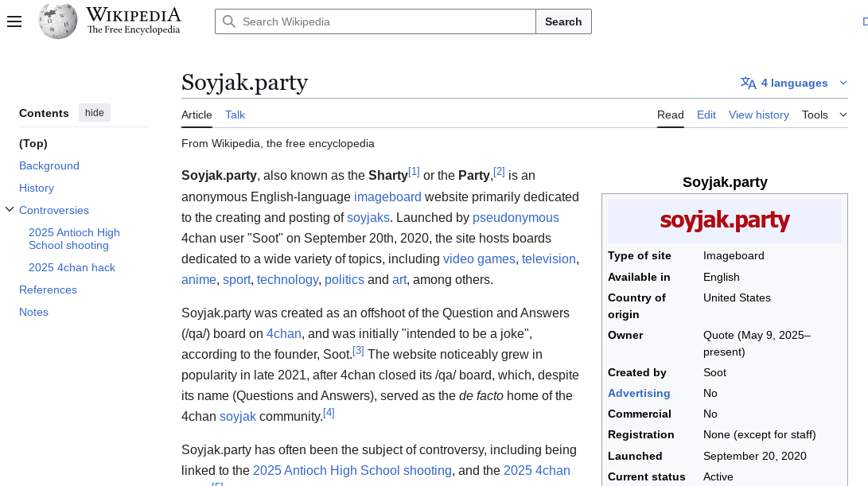
Task: Click the translate languages icon
Action: 749,83
